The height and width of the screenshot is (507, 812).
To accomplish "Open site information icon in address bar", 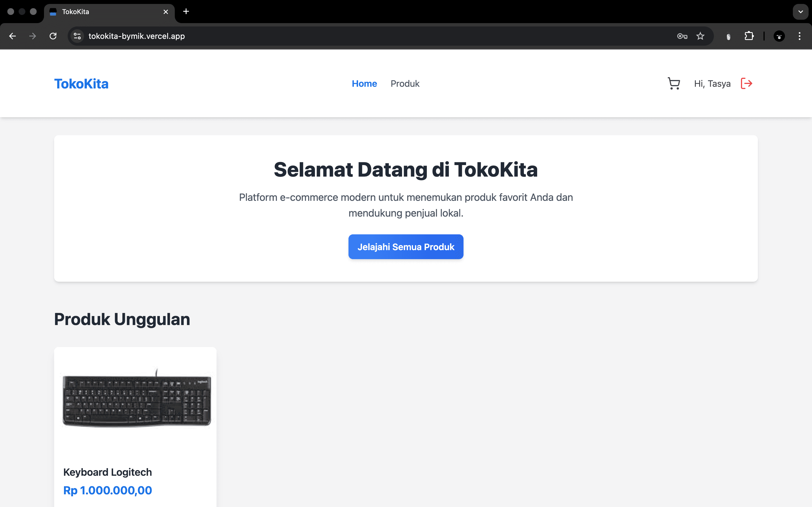I will click(x=77, y=36).
